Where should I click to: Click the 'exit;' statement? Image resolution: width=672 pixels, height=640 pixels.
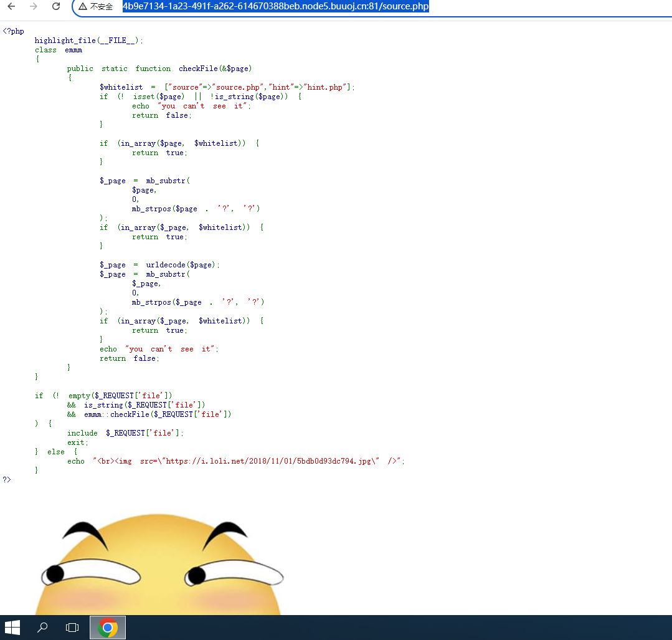pyautogui.click(x=78, y=442)
